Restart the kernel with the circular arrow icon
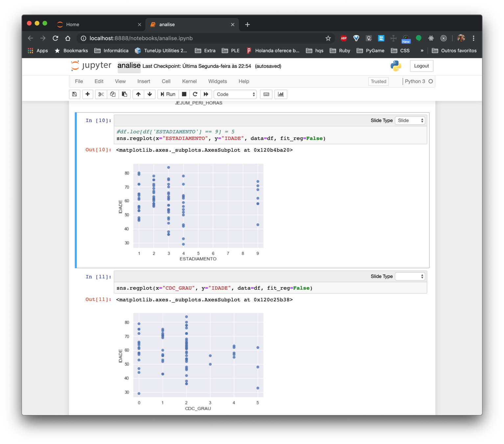 point(195,94)
